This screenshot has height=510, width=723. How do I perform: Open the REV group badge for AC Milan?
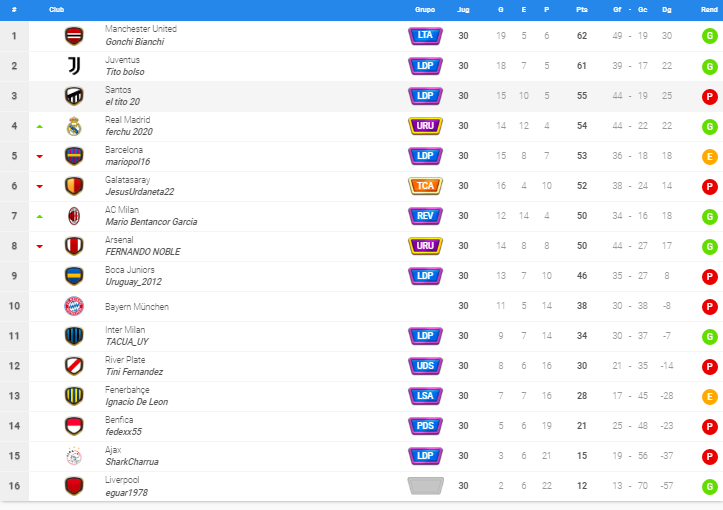(425, 216)
